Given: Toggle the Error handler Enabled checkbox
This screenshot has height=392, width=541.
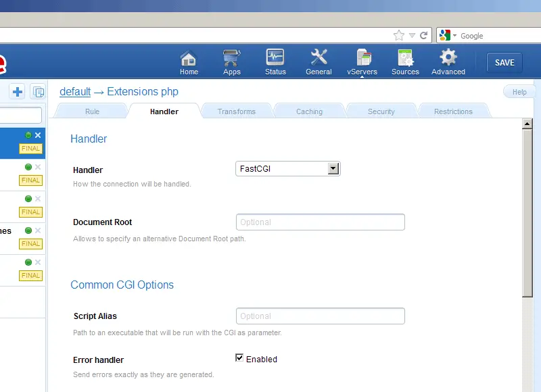Looking at the screenshot, I should pyautogui.click(x=239, y=358).
